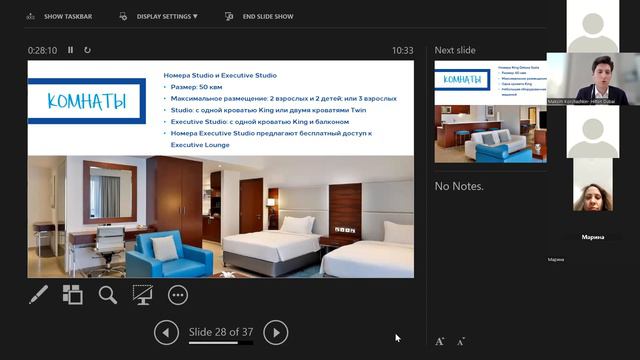Click the clock time 10:33
The height and width of the screenshot is (360, 640).
[402, 50]
